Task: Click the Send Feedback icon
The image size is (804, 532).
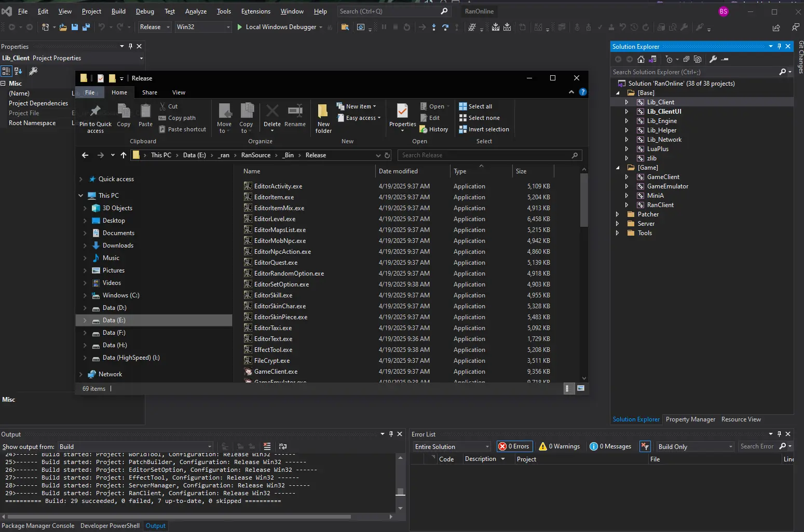Action: [795, 27]
